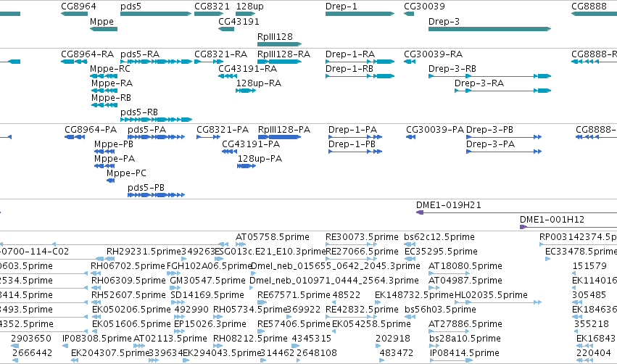Viewport: 617px width, 364px height.
Task: Select EST label GM30547.5prime
Action: pos(208,281)
